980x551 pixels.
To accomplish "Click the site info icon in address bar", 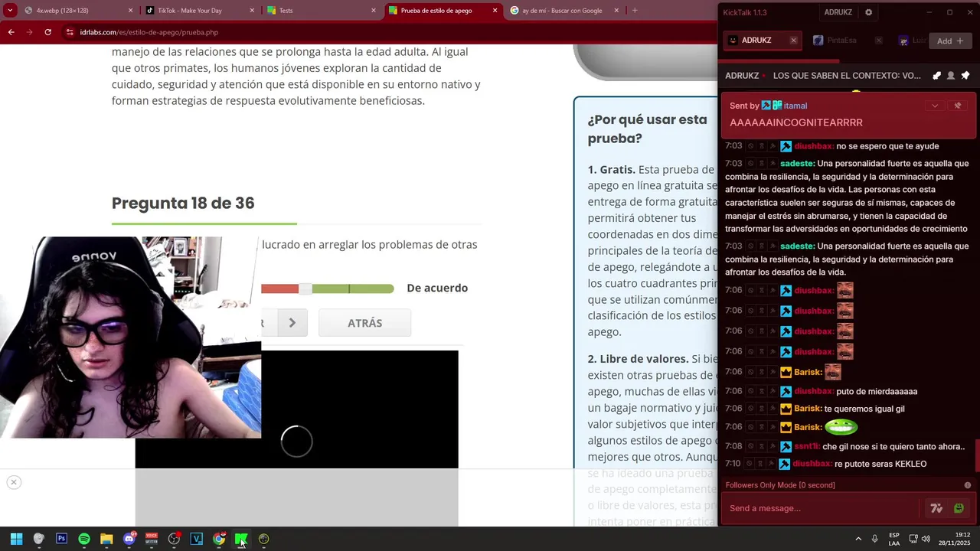I will point(70,32).
